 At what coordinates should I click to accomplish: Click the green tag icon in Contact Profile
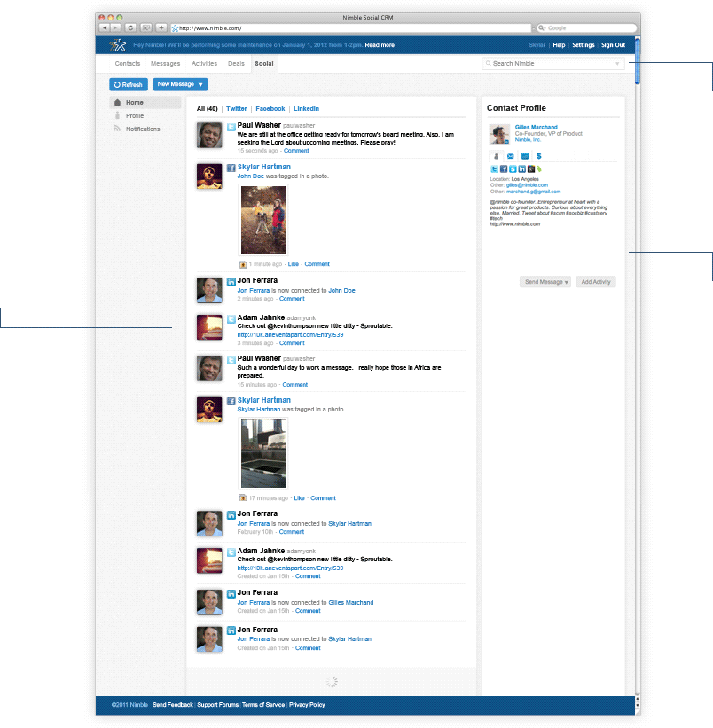click(539, 169)
